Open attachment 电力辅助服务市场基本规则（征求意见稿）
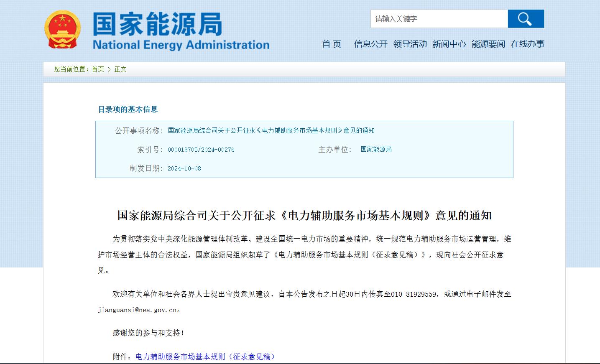Screen dimensions: 600x364 pos(205,357)
